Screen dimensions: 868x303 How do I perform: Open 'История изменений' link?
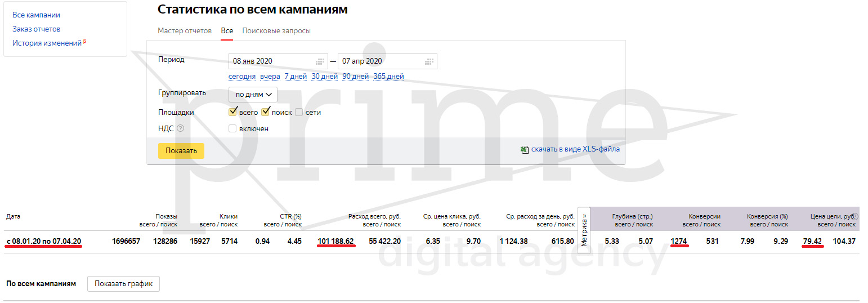click(47, 43)
